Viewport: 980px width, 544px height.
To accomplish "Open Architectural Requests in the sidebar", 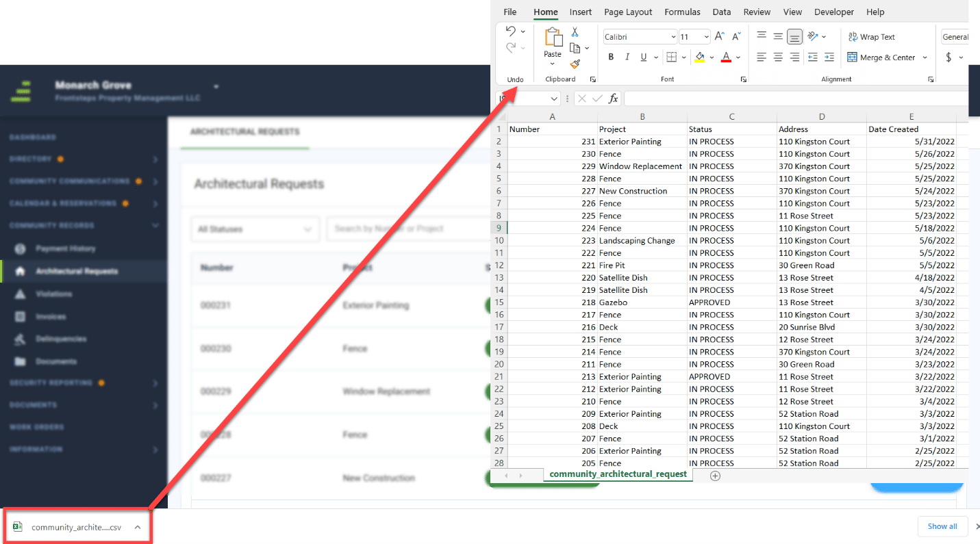I will [77, 271].
